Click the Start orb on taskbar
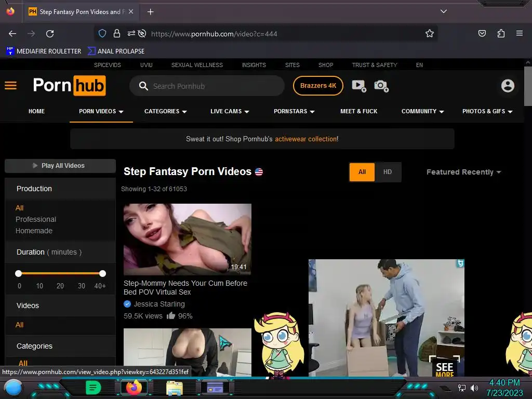 tap(13, 388)
